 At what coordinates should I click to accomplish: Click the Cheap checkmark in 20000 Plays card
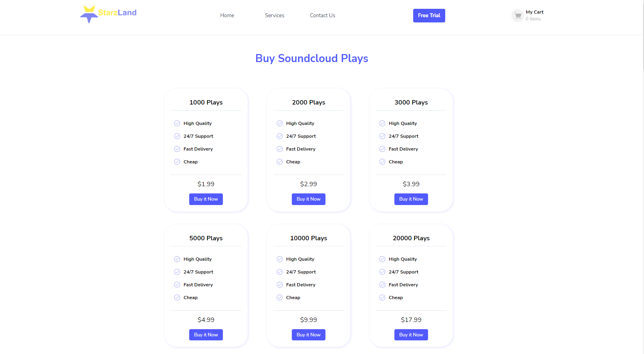point(382,298)
